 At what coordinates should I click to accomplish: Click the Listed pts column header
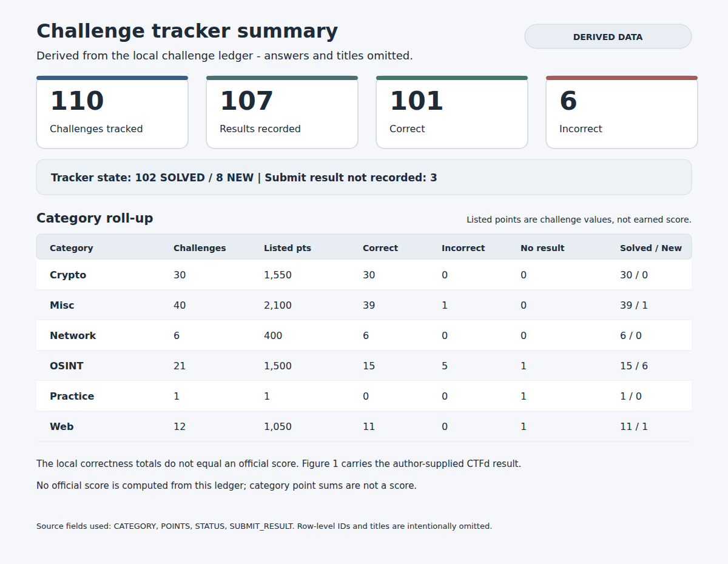click(x=288, y=248)
